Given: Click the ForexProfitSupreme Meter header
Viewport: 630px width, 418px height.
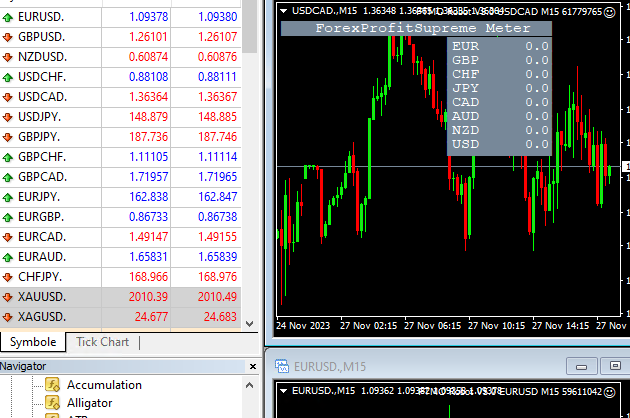Looking at the screenshot, I should point(416,29).
